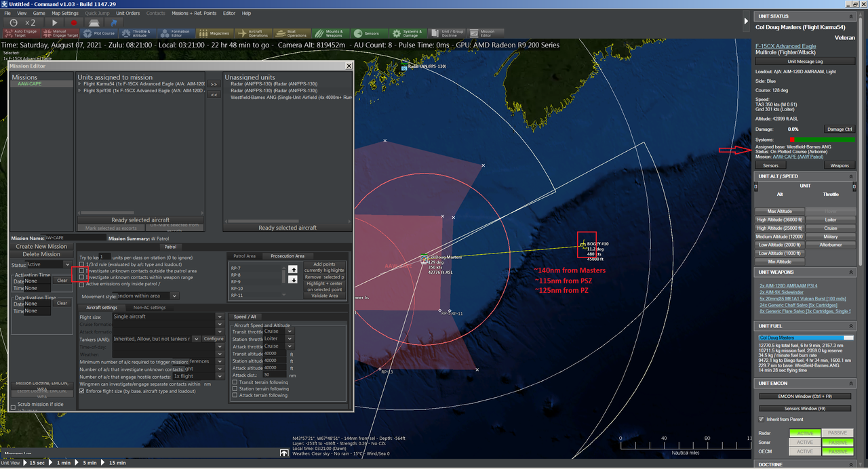Open the Unit Orders menu

127,13
